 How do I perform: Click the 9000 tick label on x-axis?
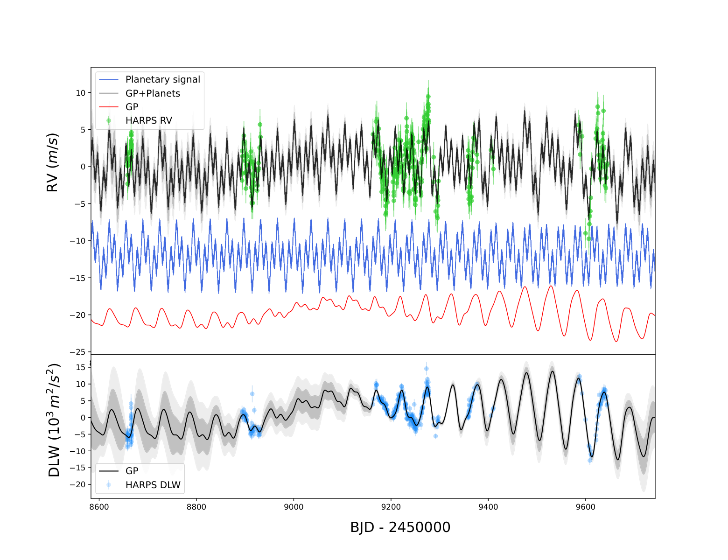click(294, 507)
